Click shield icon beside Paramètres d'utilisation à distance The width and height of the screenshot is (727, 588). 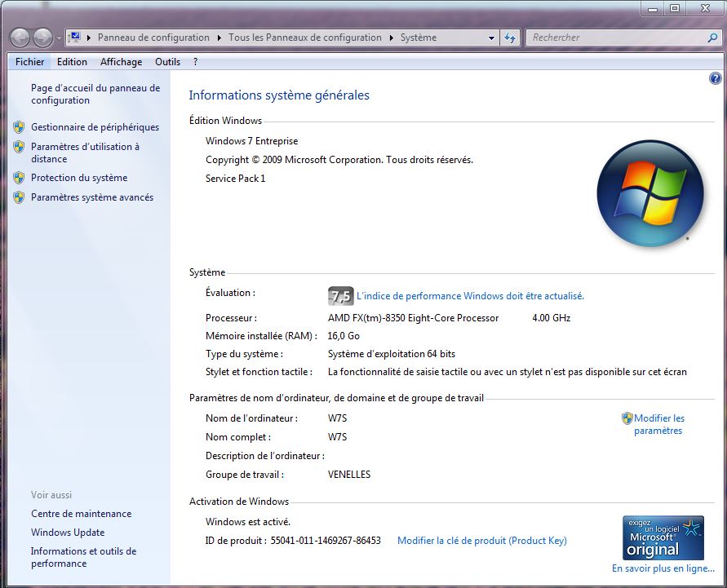pos(19,147)
